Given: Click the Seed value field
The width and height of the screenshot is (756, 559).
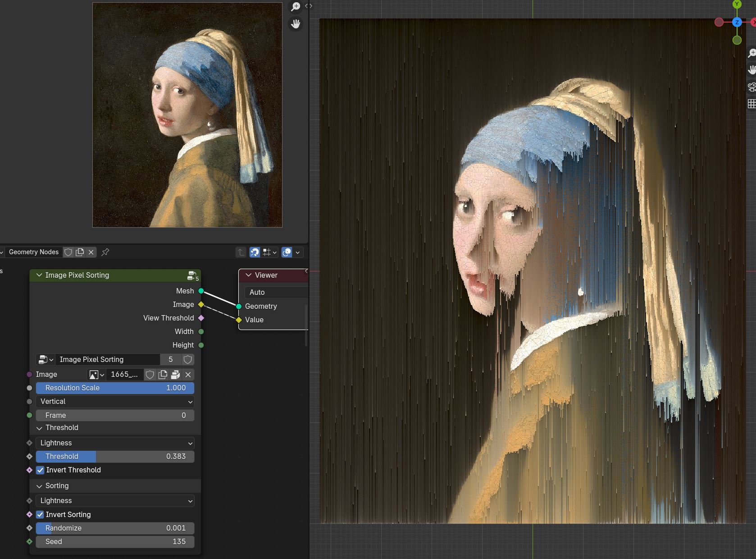Looking at the screenshot, I should pos(115,541).
